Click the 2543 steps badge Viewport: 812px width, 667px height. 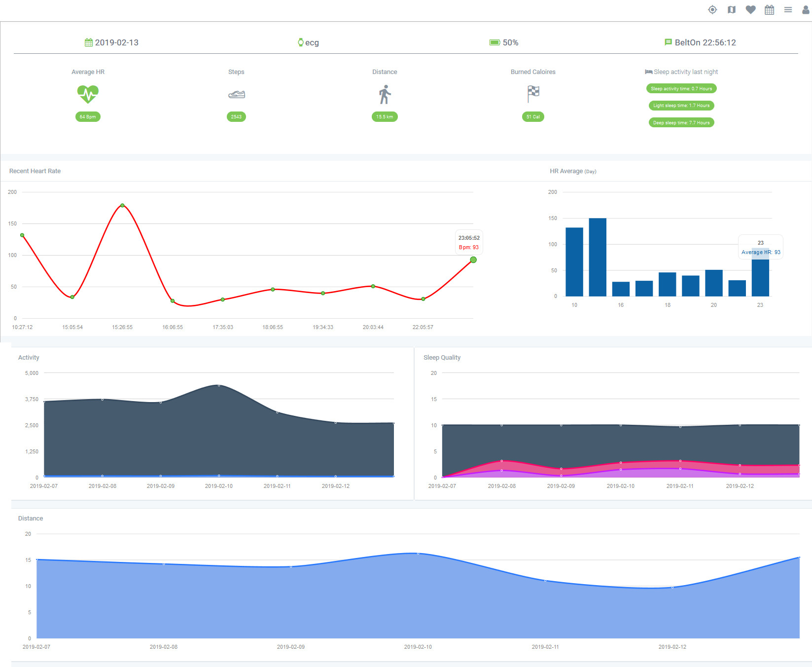(x=236, y=117)
